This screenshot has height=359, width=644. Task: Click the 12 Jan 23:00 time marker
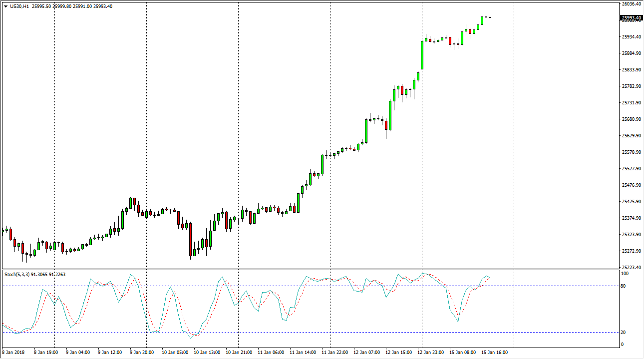(431, 353)
